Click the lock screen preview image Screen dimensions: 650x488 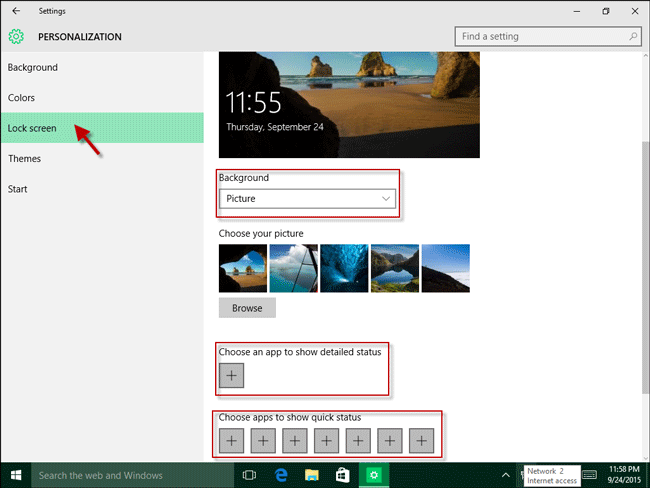coord(349,104)
